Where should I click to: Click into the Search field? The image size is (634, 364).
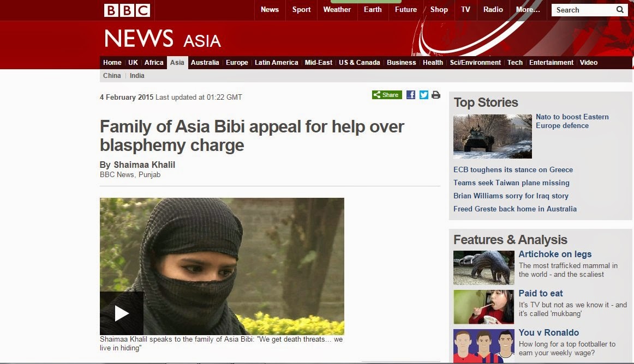(583, 10)
